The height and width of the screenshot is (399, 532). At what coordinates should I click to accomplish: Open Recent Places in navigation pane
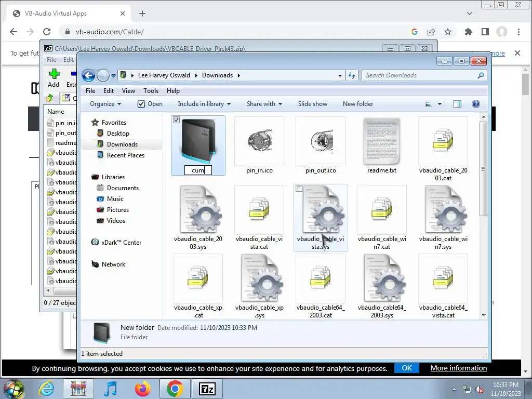point(126,155)
